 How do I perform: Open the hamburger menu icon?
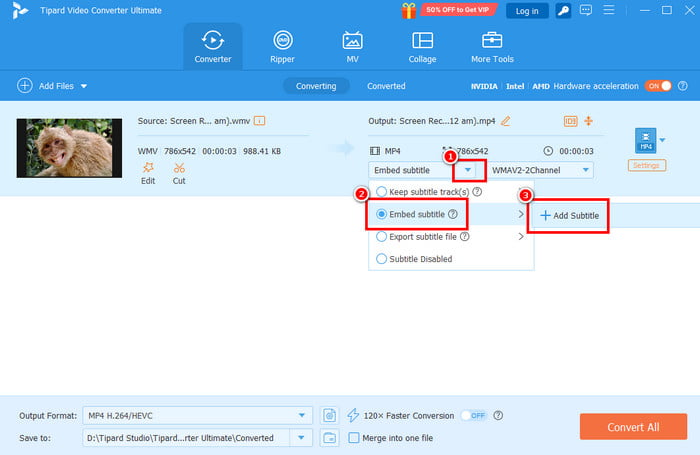(608, 10)
